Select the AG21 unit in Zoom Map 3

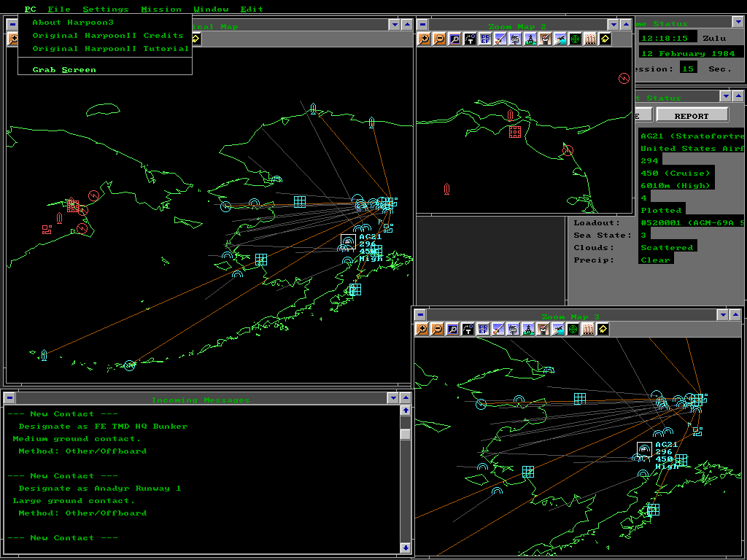(x=645, y=449)
